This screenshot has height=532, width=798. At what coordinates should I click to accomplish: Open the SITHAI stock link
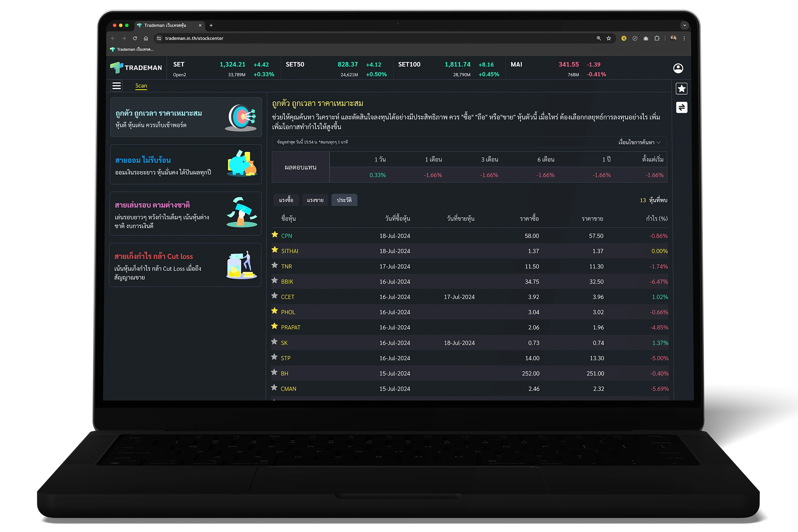[x=289, y=251]
